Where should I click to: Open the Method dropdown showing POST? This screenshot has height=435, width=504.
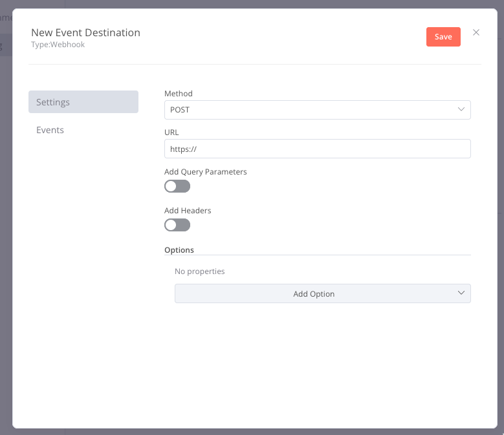(311, 110)
